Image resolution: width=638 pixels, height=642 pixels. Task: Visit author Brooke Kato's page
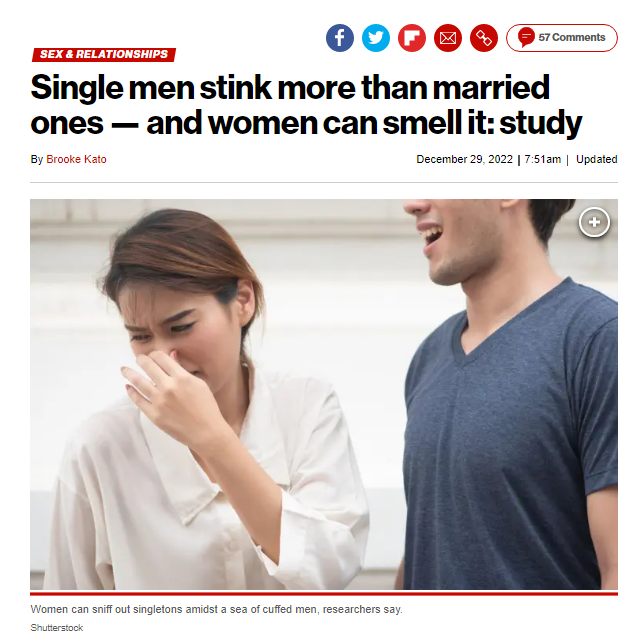pos(76,159)
